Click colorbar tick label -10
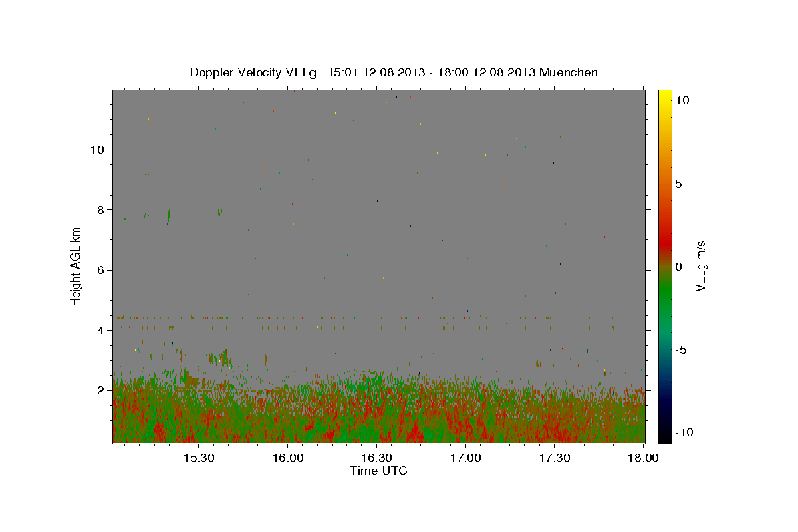The height and width of the screenshot is (532, 798). (x=683, y=432)
